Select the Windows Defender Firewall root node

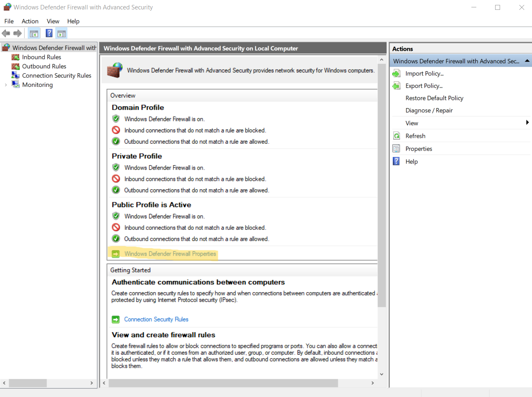(x=54, y=48)
